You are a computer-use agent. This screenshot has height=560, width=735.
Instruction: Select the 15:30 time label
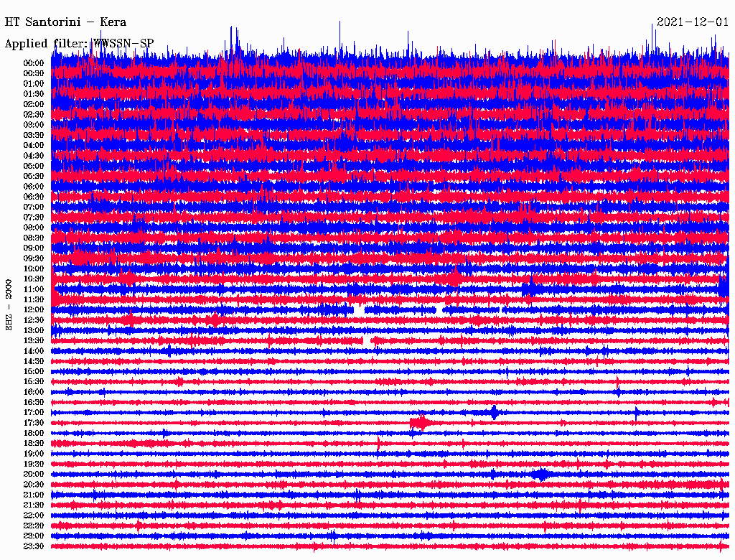34,382
